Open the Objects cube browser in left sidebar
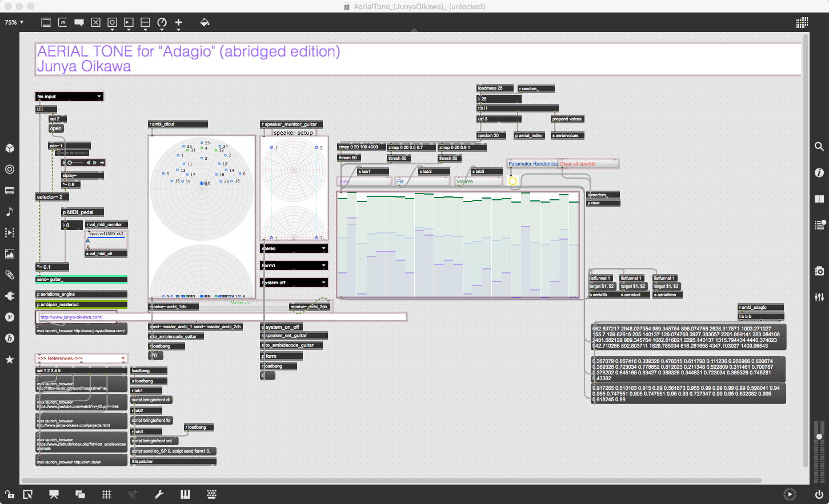The height and width of the screenshot is (504, 829). [10, 148]
